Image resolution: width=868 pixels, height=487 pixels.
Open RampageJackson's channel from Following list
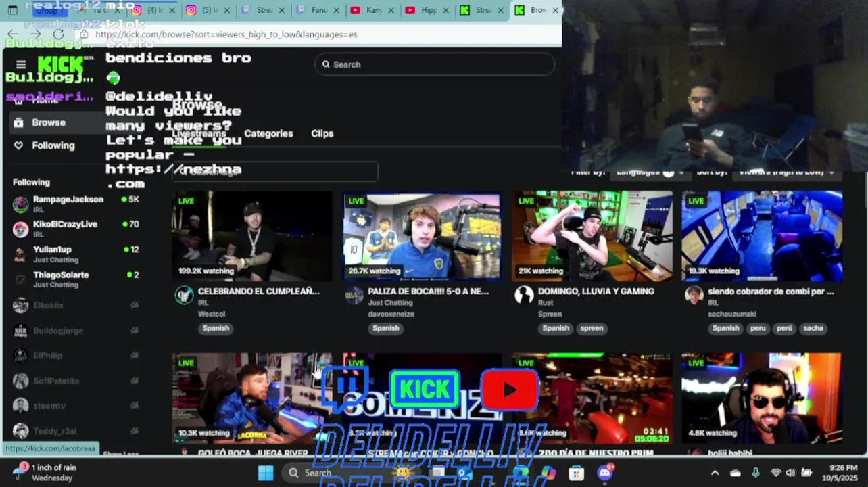[x=76, y=204]
